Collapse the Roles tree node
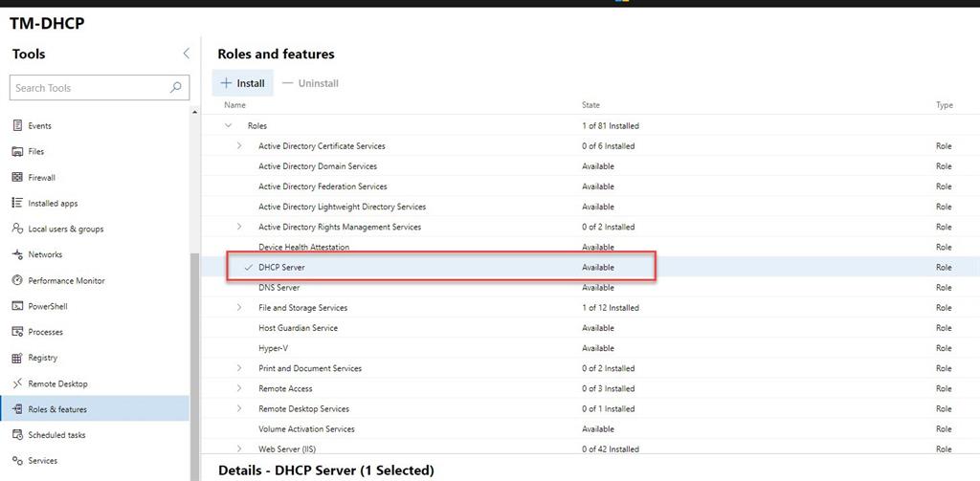Image resolution: width=980 pixels, height=481 pixels. coord(228,125)
